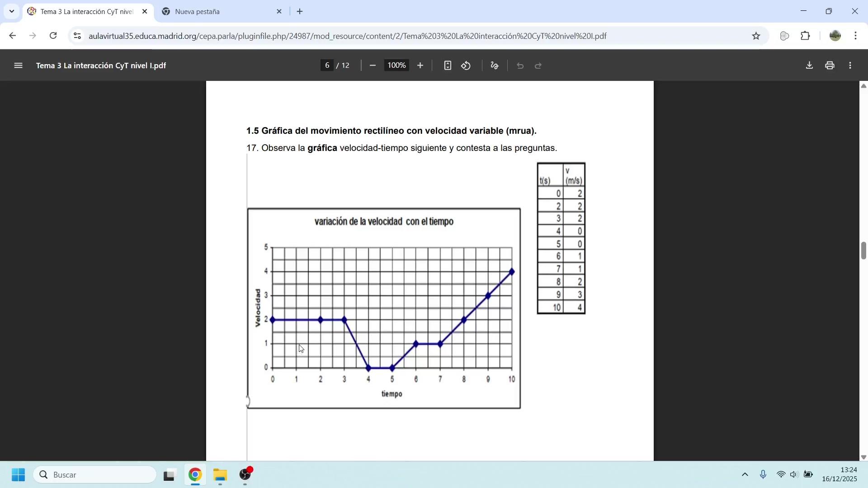Click the fit to page icon
The image size is (868, 488).
click(447, 66)
